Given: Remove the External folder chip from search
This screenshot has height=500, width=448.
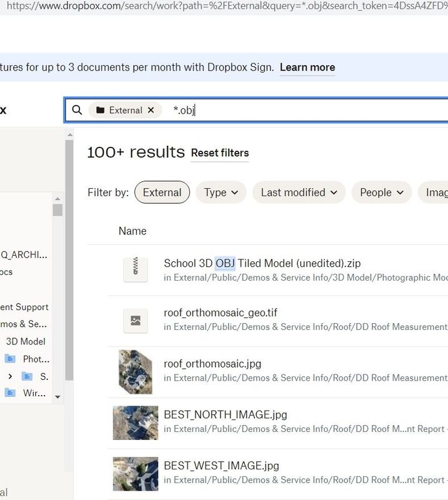Looking at the screenshot, I should point(151,110).
